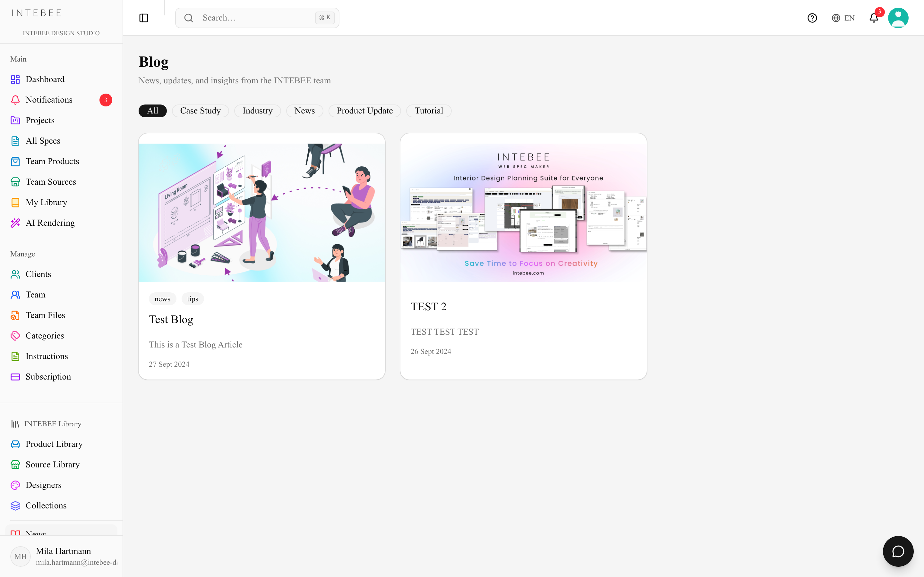This screenshot has height=577, width=924.
Task: Click the Dashboard grid icon
Action: (x=15, y=79)
